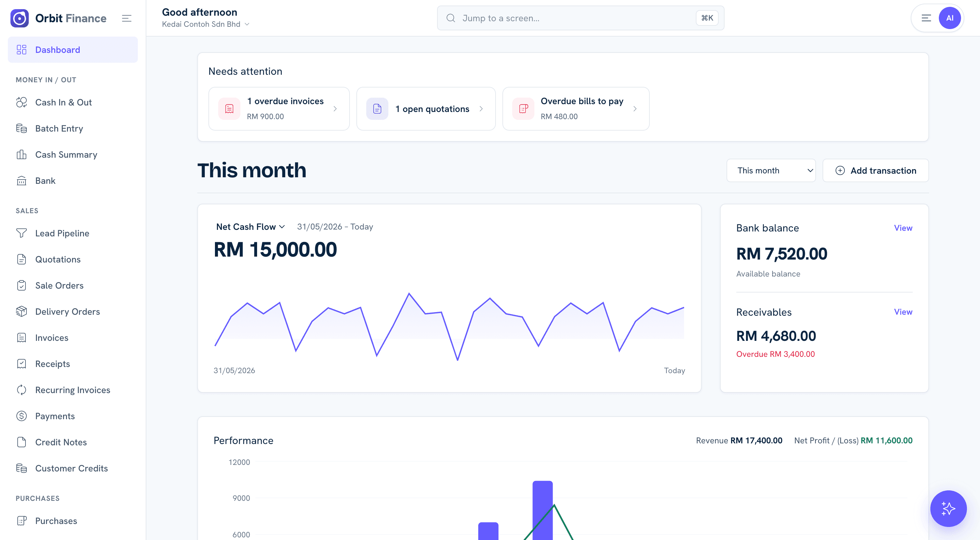
Task: Click the Batch Entry coins icon
Action: pos(22,129)
